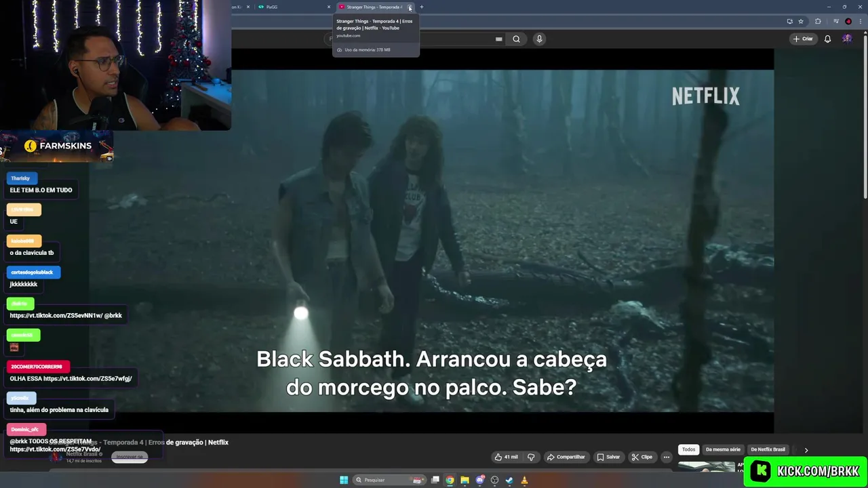Click the Tharlsky chat username
The width and height of the screenshot is (868, 488).
pos(21,178)
